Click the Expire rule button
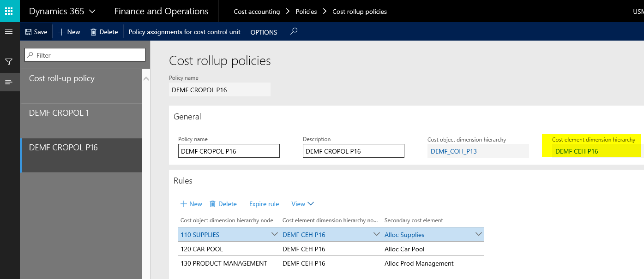 coord(264,204)
